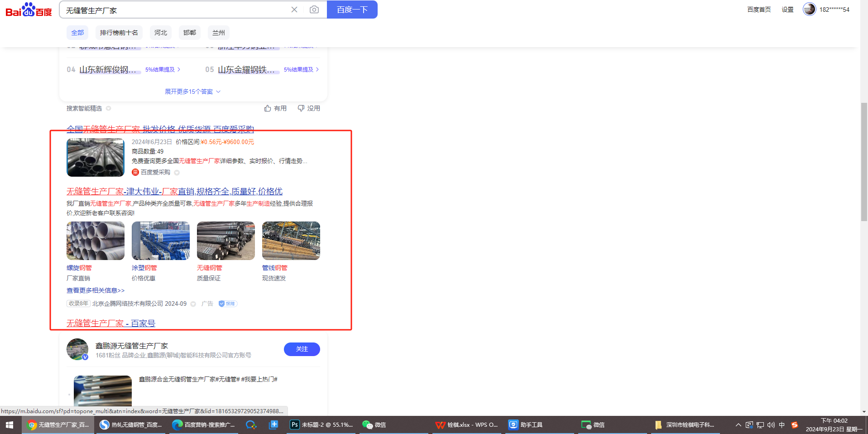Open the 5%结果提及 arrow for 山东金耀钢铁
The height and width of the screenshot is (434, 868).
pos(302,69)
